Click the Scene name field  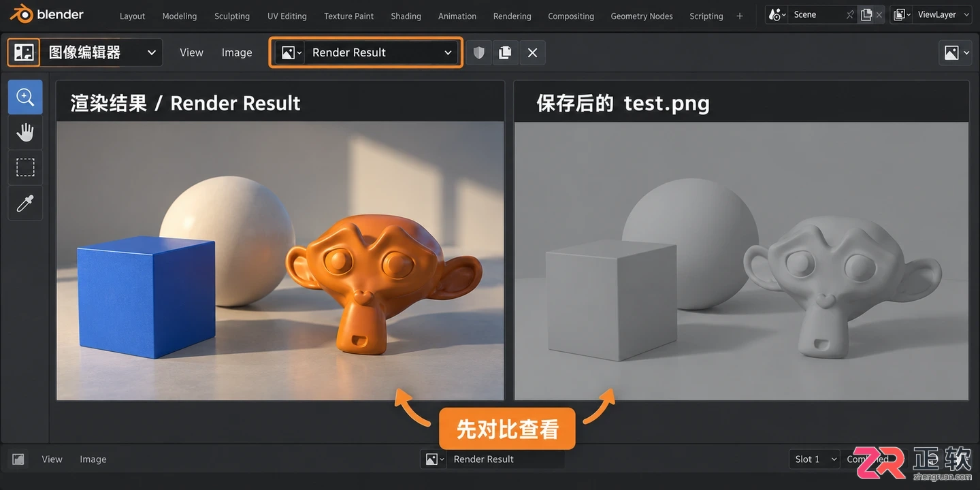click(816, 14)
